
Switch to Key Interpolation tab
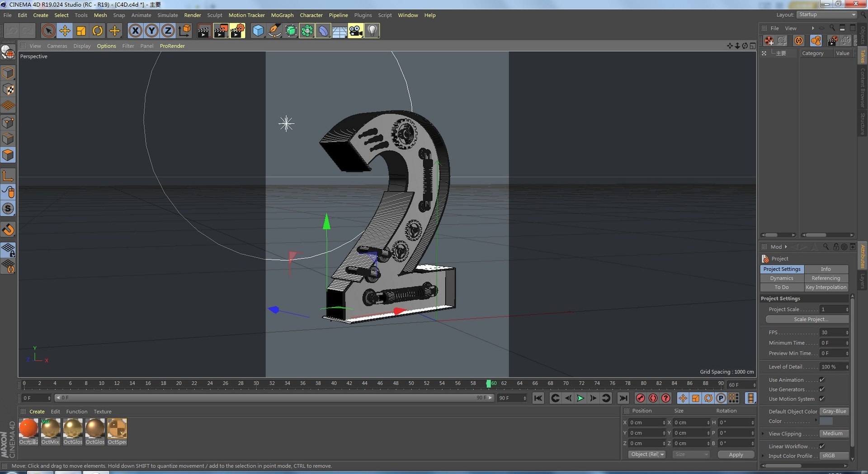tap(826, 287)
